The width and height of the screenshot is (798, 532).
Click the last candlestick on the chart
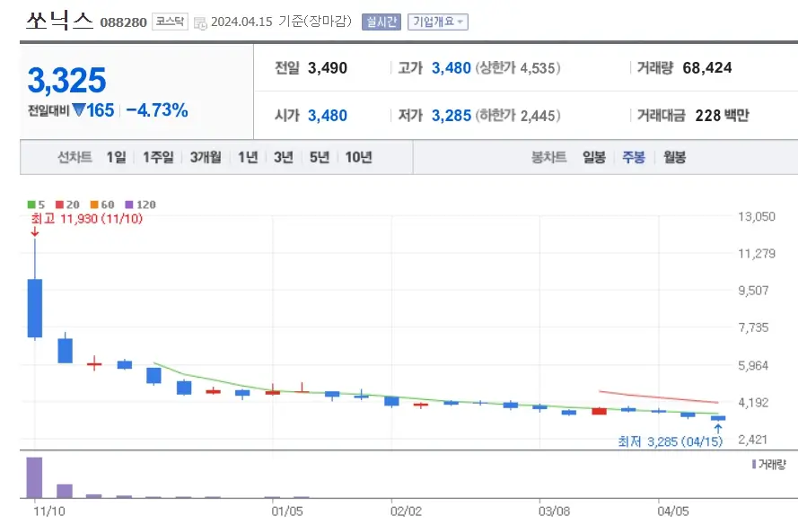pos(718,416)
